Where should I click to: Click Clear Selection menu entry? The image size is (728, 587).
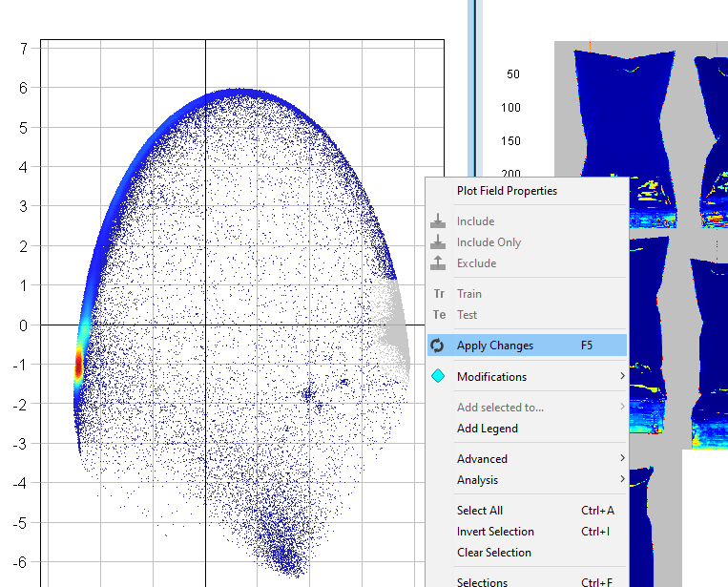point(493,553)
